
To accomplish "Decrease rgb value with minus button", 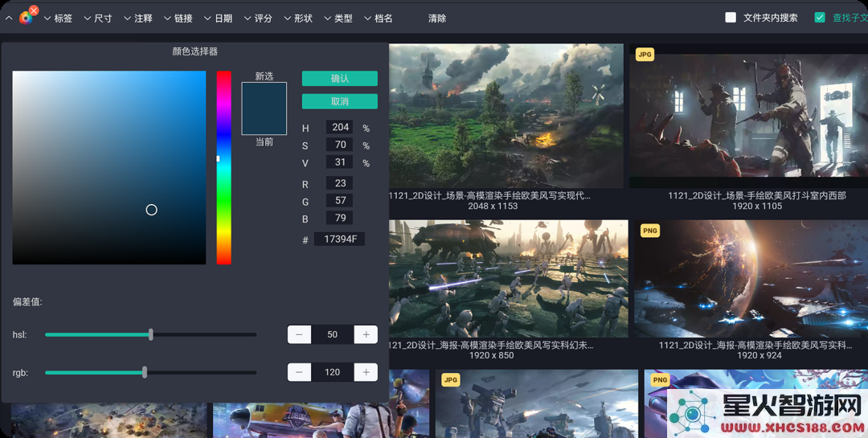I will coord(299,372).
